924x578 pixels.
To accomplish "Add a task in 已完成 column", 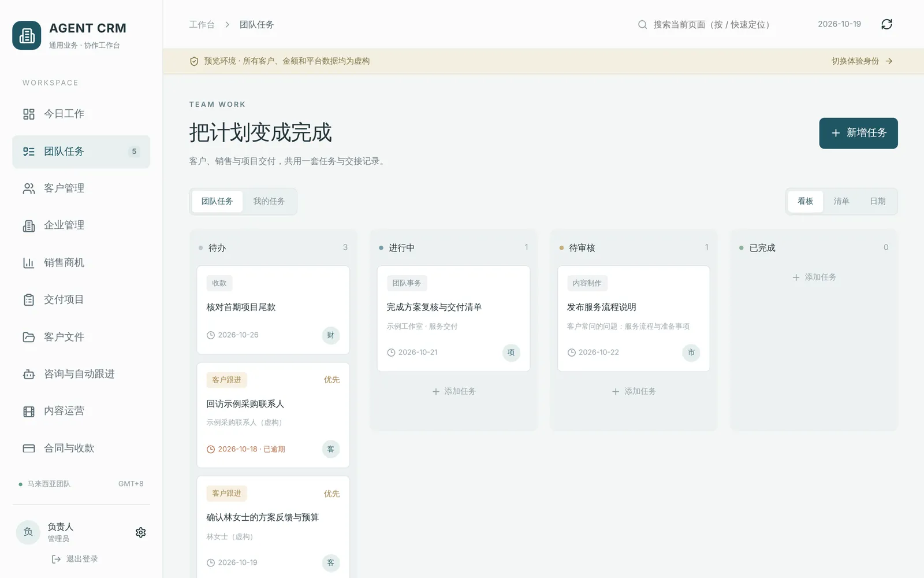I will pyautogui.click(x=814, y=277).
